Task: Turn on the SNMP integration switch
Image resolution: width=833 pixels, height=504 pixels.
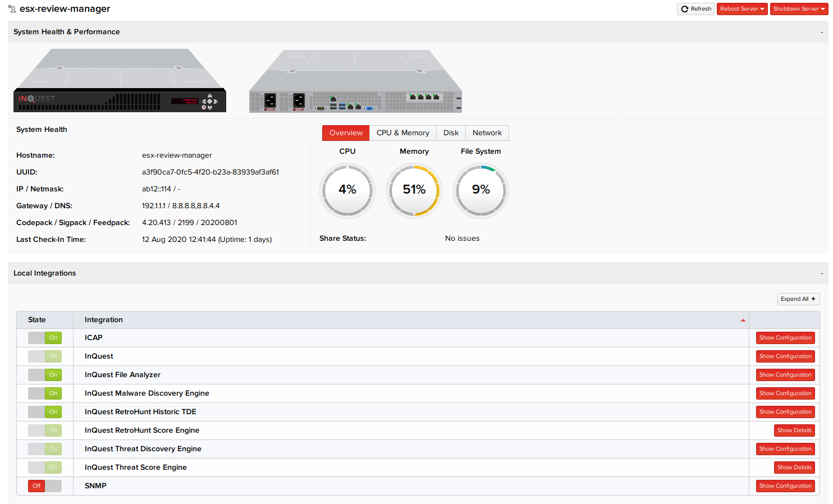Action: click(x=45, y=486)
